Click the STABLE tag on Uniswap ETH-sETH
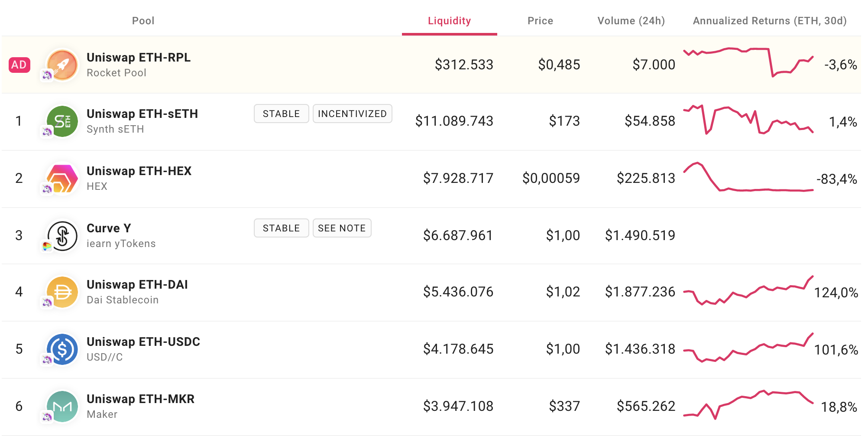This screenshot has width=868, height=436. tap(281, 114)
